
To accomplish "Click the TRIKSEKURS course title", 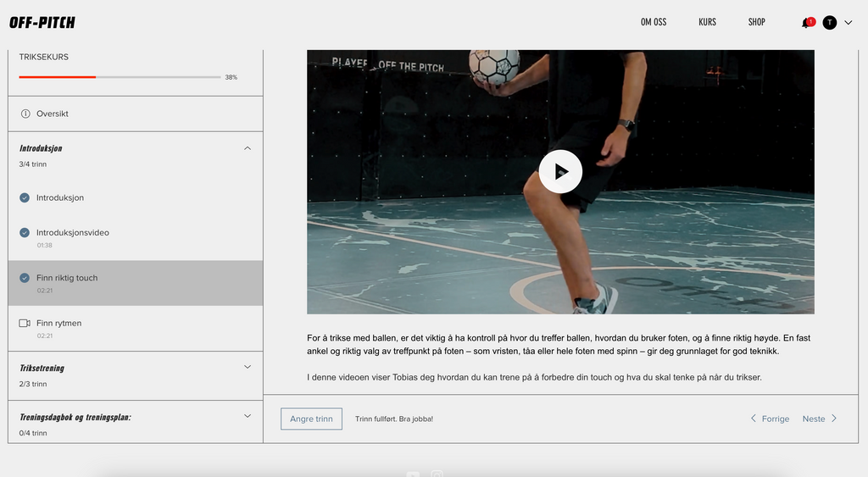I will pos(44,57).
